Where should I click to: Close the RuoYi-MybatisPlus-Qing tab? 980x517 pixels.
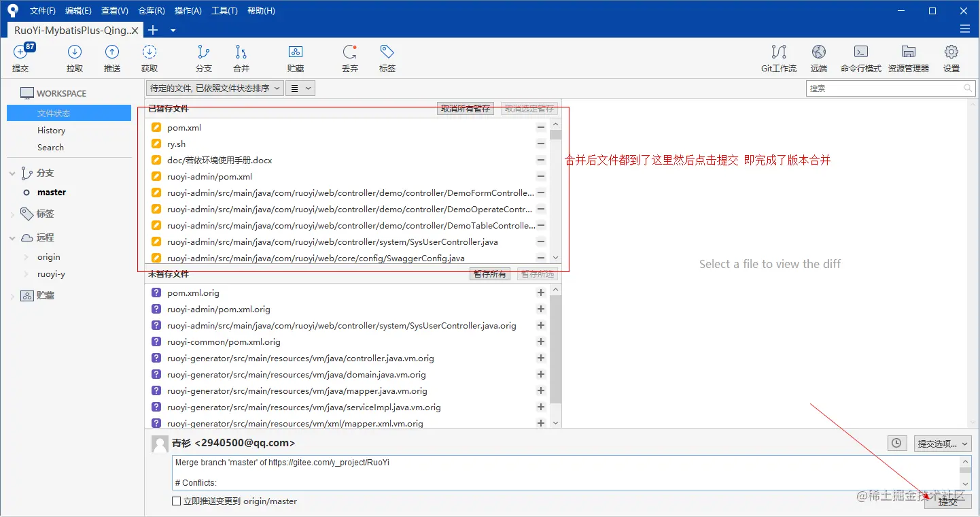tap(135, 31)
